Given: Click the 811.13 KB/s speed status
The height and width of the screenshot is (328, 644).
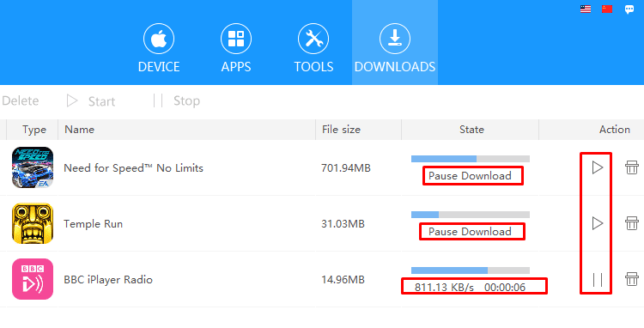Looking at the screenshot, I should [x=444, y=288].
